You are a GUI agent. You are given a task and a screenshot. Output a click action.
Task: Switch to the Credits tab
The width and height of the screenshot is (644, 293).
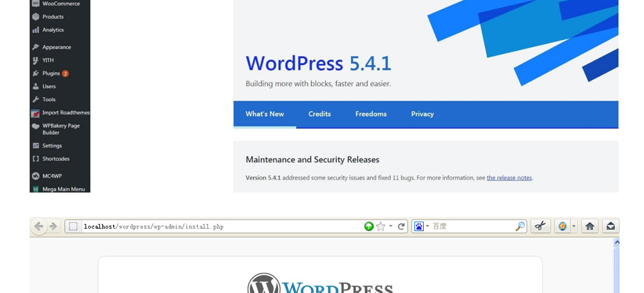point(319,114)
